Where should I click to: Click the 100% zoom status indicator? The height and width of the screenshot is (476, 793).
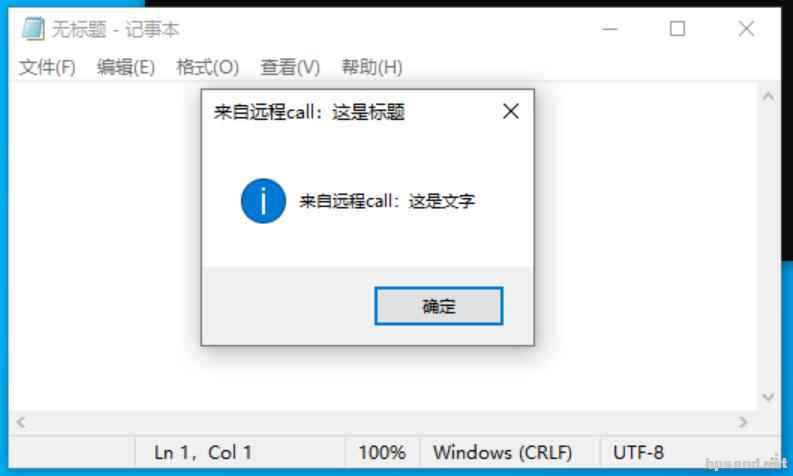(x=382, y=452)
